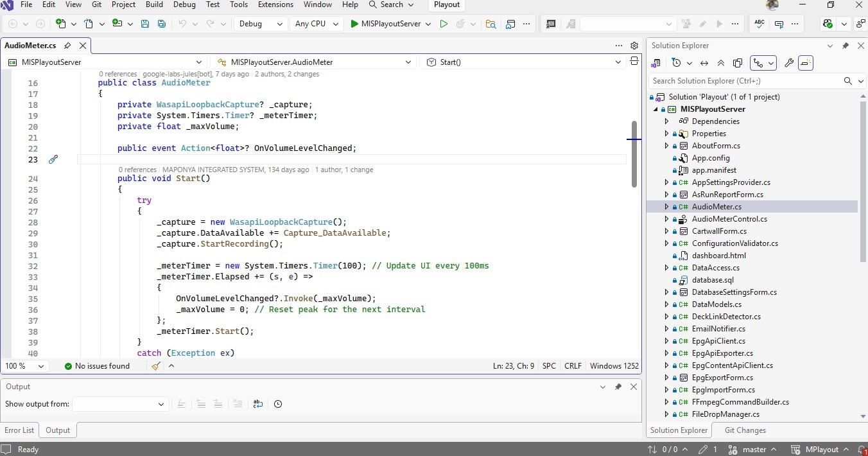Open the Debug configuration dropdown
The image size is (868, 456).
tap(260, 24)
